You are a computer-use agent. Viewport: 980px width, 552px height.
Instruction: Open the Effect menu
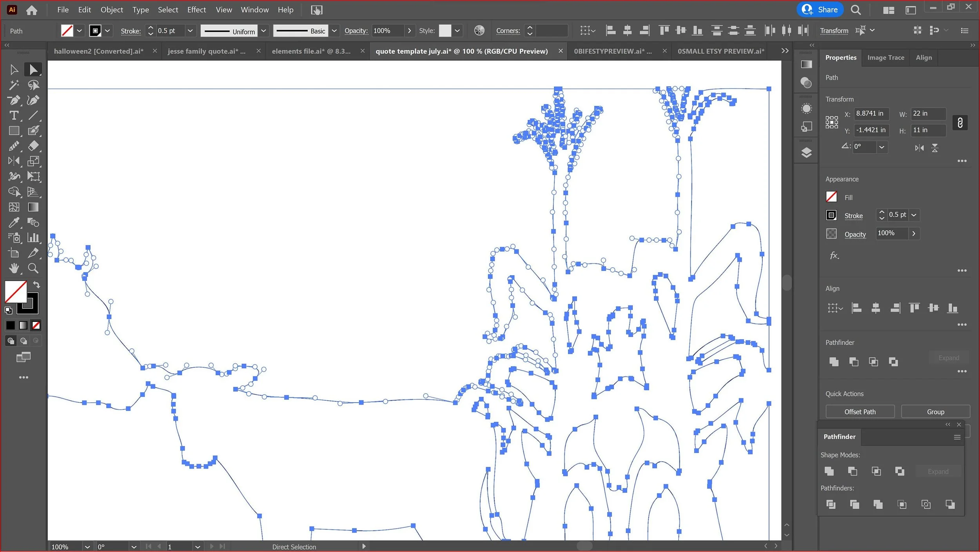pos(196,10)
